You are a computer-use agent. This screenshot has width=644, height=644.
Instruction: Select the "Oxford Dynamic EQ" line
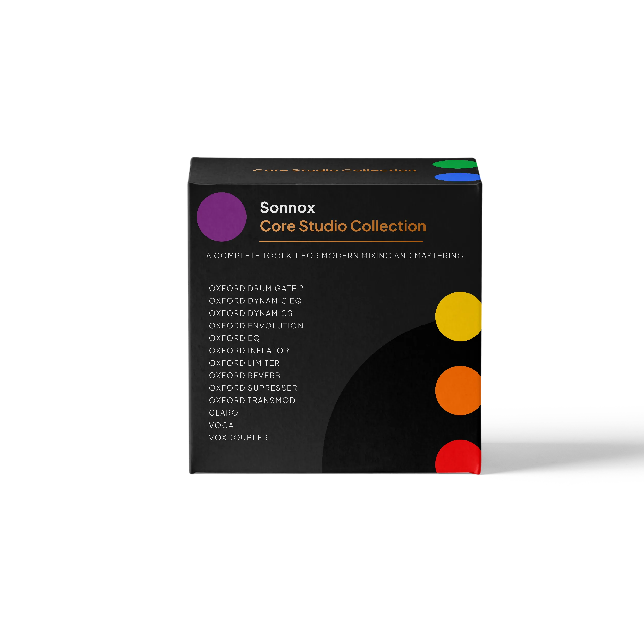tap(255, 301)
